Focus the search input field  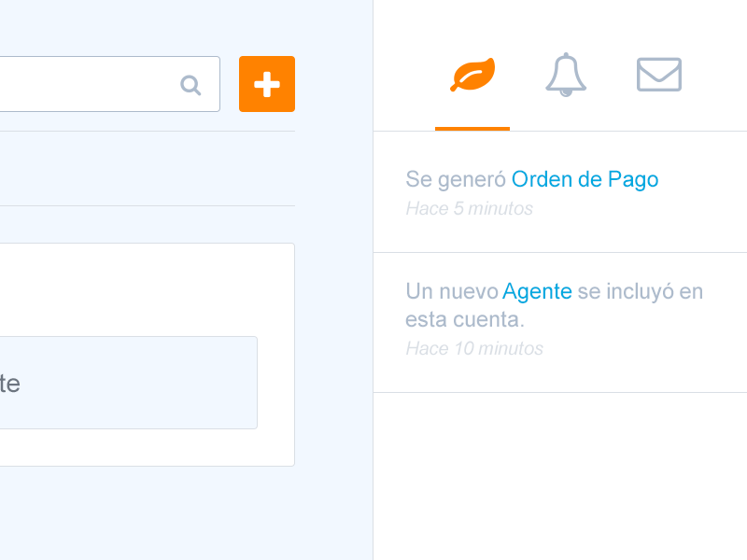click(110, 84)
